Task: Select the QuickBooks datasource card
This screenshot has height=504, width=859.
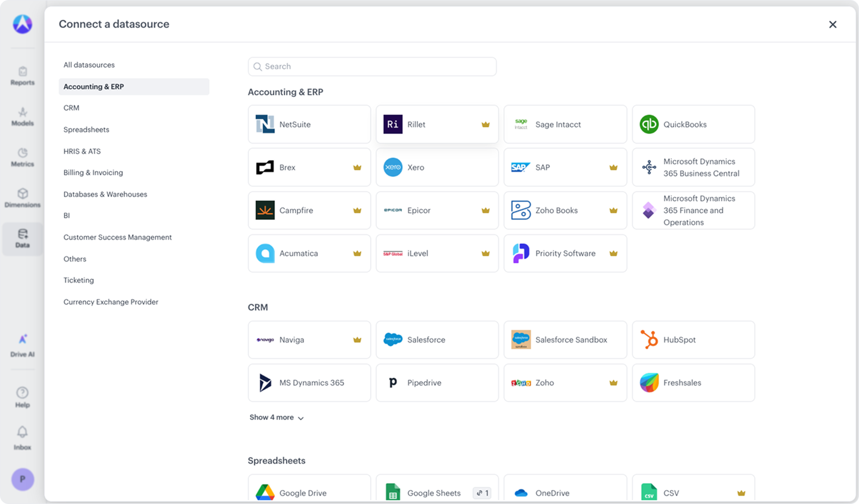Action: [693, 125]
